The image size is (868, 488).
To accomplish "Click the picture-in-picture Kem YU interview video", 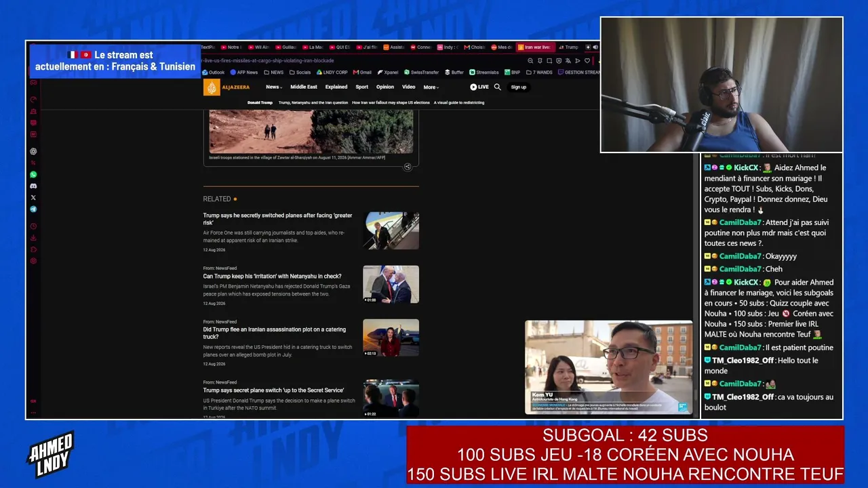I will [609, 367].
